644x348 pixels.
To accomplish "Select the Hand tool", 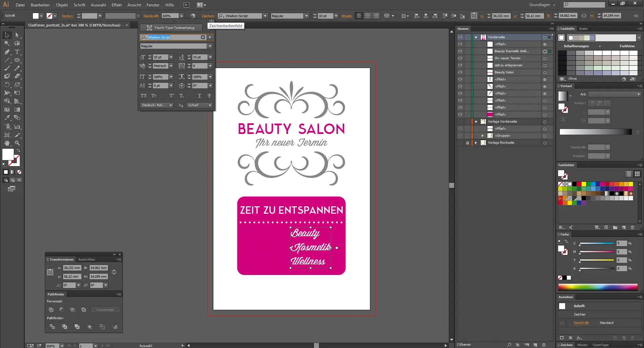I will 7,143.
